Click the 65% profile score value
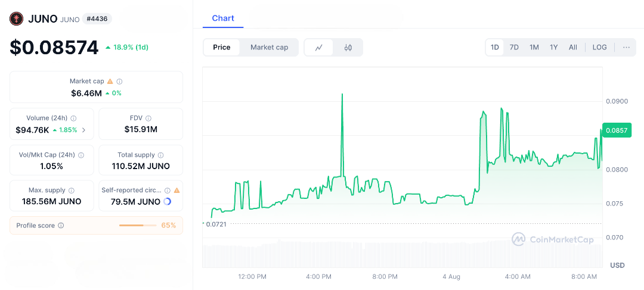Image resolution: width=644 pixels, height=290 pixels. [x=168, y=226]
